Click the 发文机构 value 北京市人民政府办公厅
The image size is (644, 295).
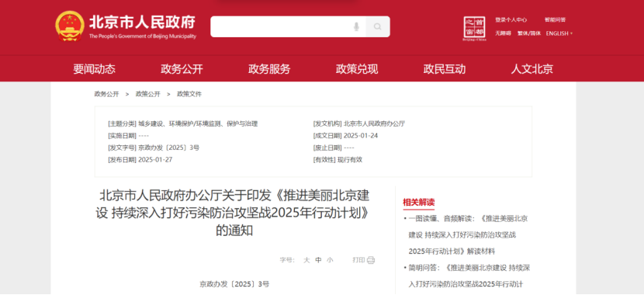[x=374, y=123]
